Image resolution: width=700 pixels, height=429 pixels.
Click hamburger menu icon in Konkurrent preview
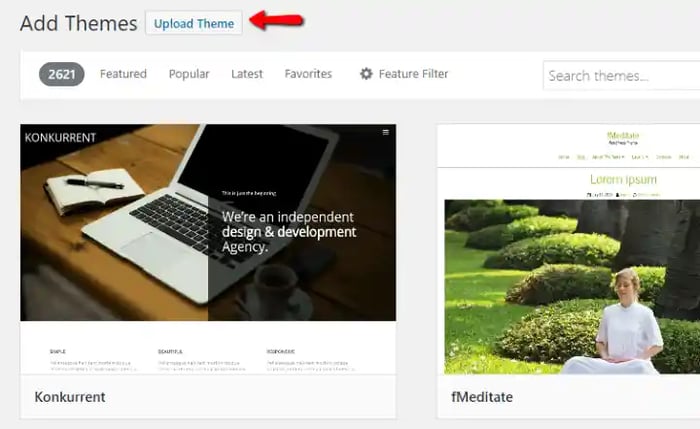coord(386,132)
